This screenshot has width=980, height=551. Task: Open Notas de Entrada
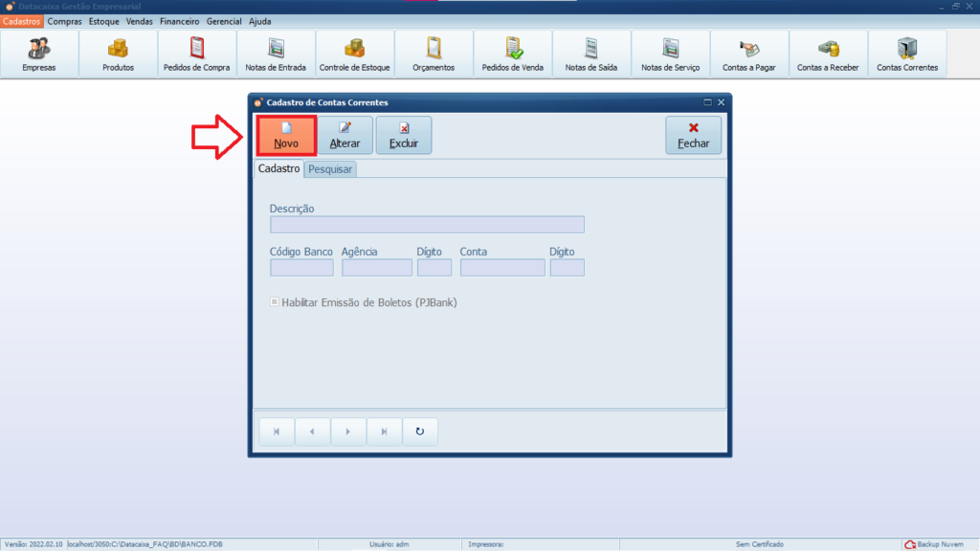point(276,55)
